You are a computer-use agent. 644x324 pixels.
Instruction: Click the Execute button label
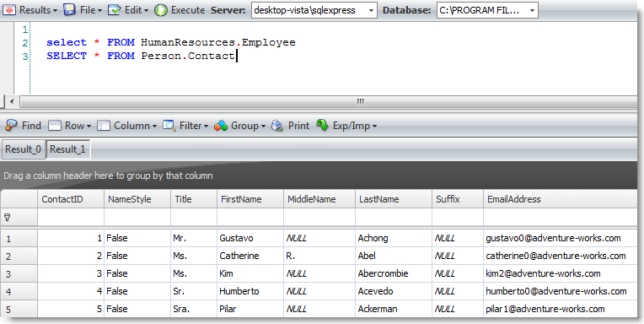188,10
